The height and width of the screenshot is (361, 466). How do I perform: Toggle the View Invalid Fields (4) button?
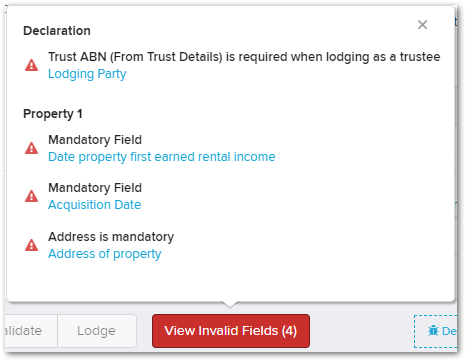pos(231,331)
